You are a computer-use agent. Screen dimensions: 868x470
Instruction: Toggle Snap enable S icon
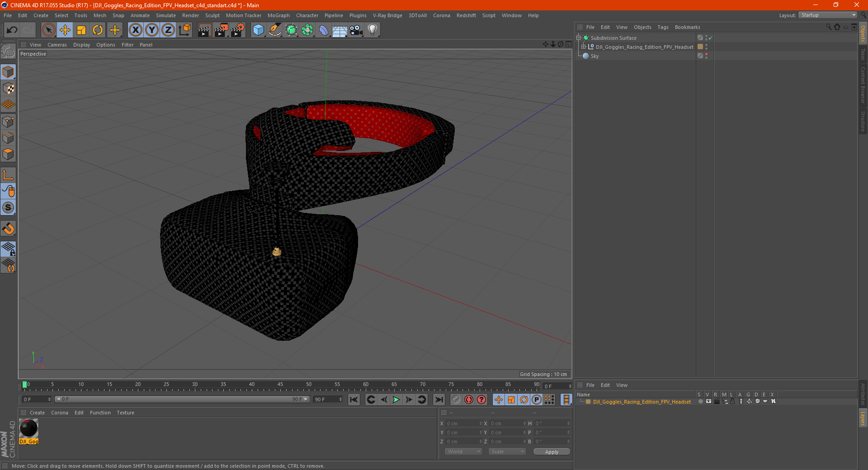click(8, 208)
